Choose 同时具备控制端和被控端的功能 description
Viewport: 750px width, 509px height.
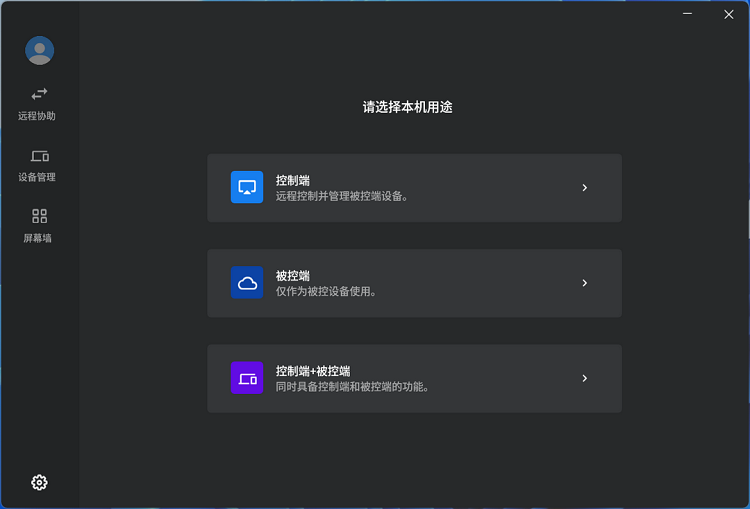pos(352,386)
